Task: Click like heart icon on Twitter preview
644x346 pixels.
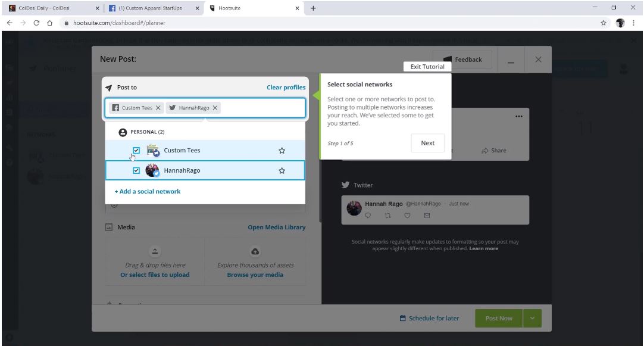Action: [x=407, y=216]
